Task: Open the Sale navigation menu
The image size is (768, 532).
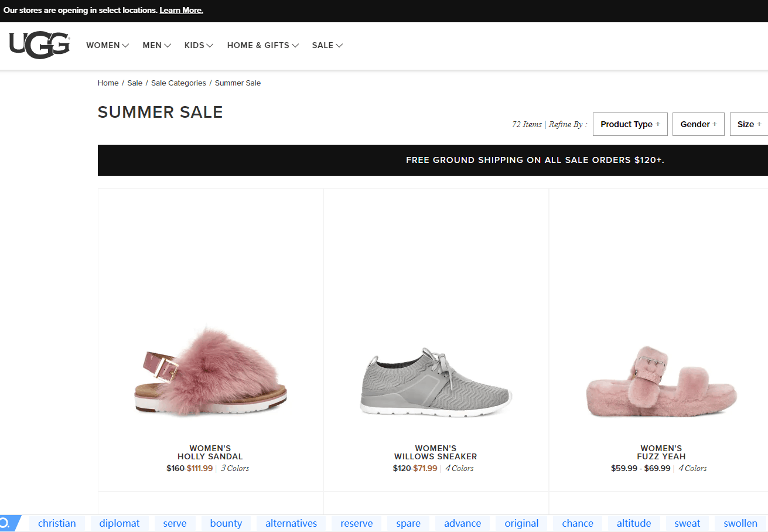Action: coord(327,45)
